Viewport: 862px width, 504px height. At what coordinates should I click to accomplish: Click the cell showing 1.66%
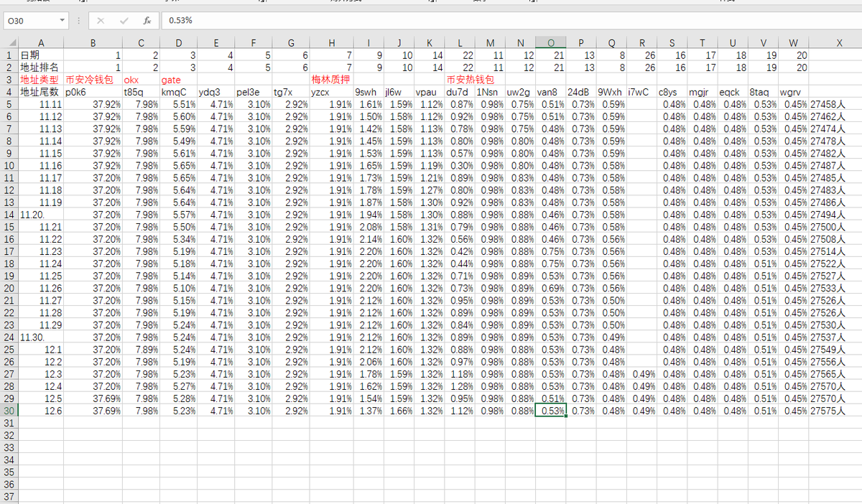399,411
